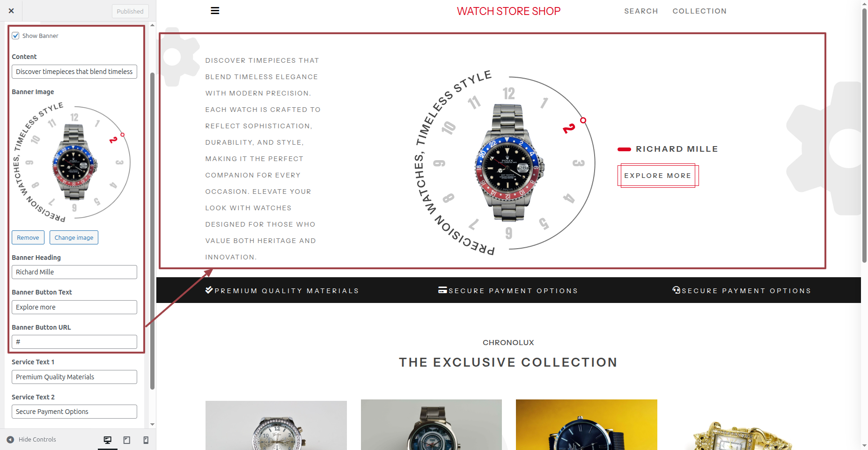The height and width of the screenshot is (450, 868).
Task: Switch to desktop preview device icon
Action: click(108, 440)
